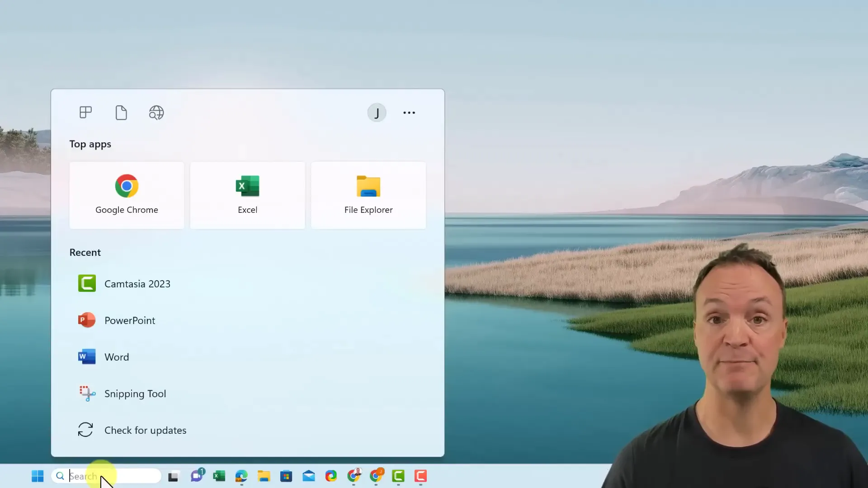Open Microsoft Store on the taskbar
This screenshot has width=868, height=488.
coord(286,476)
